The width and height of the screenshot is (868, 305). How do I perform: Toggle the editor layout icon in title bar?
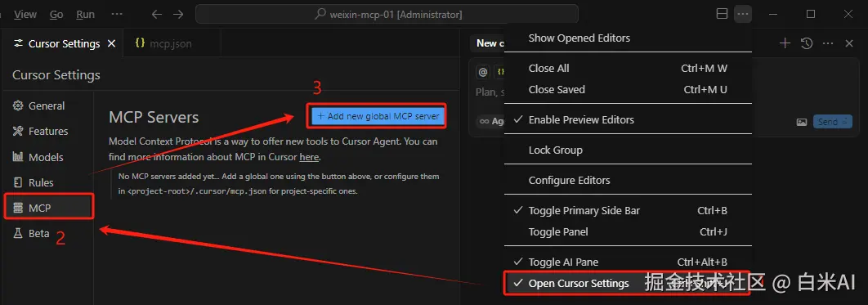coord(722,15)
